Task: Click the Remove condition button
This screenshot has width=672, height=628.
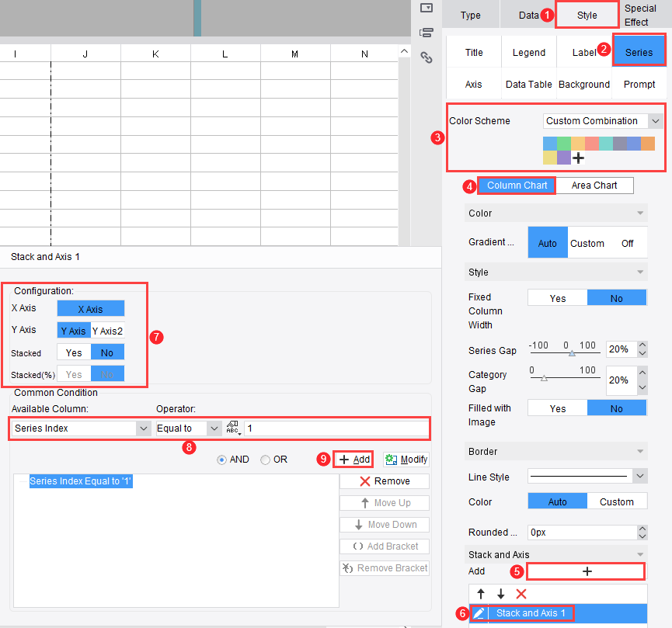Action: [x=385, y=481]
